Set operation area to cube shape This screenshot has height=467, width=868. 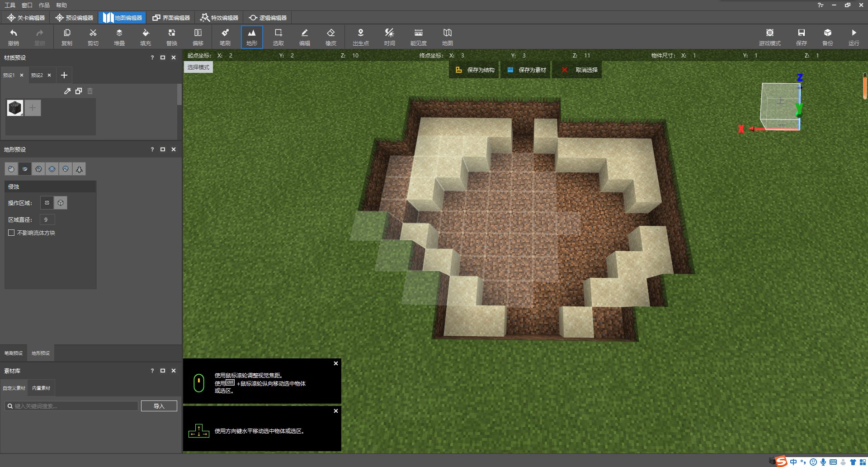coord(61,203)
